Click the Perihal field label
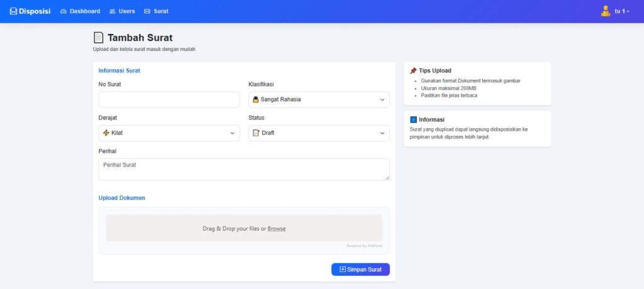 coord(107,151)
